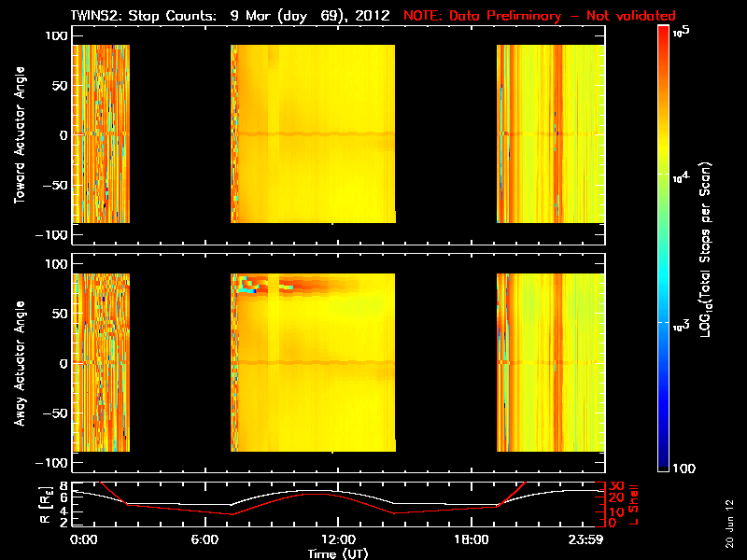
Task: Click the 0:00 start time label
Action: [x=83, y=539]
